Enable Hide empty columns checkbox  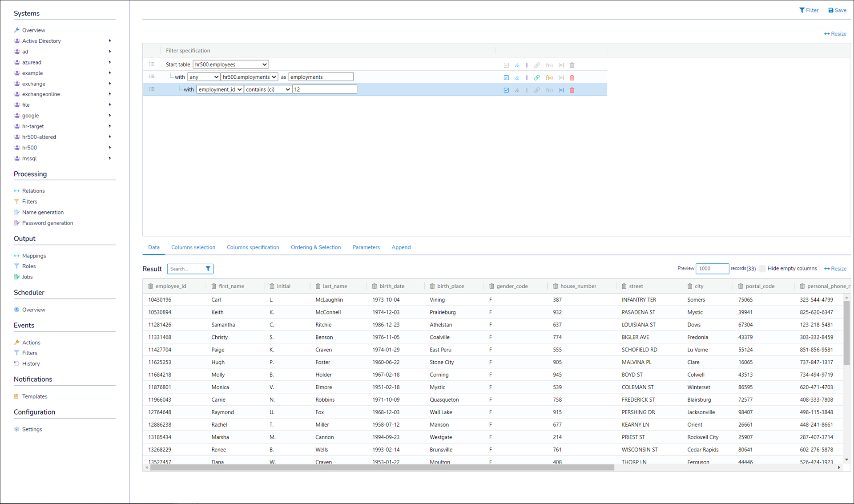pos(762,269)
